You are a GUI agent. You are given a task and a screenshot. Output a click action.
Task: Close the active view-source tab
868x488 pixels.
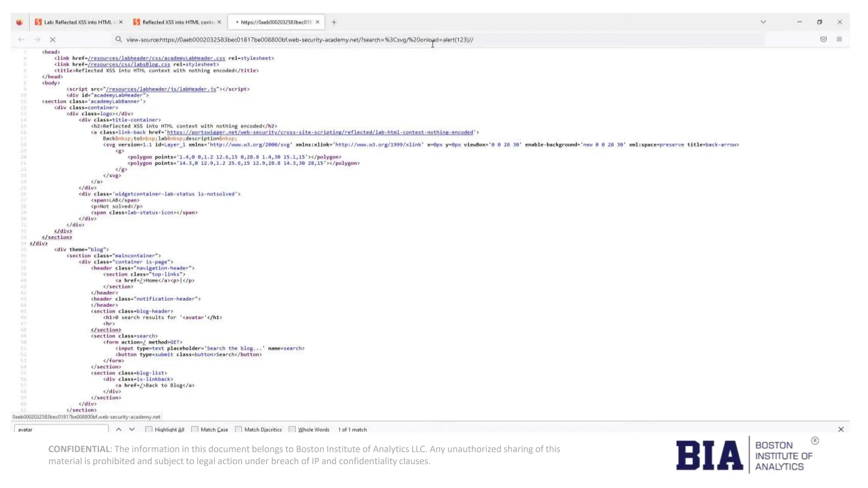coord(317,22)
